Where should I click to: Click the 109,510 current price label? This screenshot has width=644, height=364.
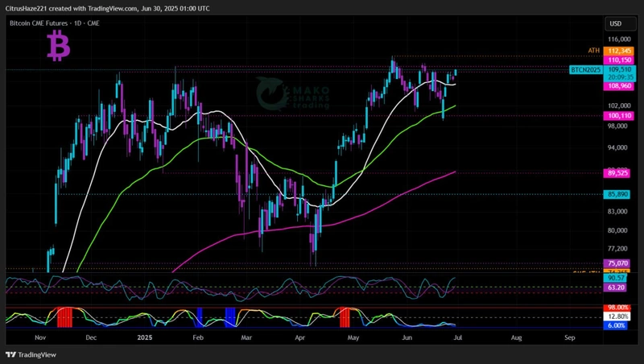coord(618,70)
